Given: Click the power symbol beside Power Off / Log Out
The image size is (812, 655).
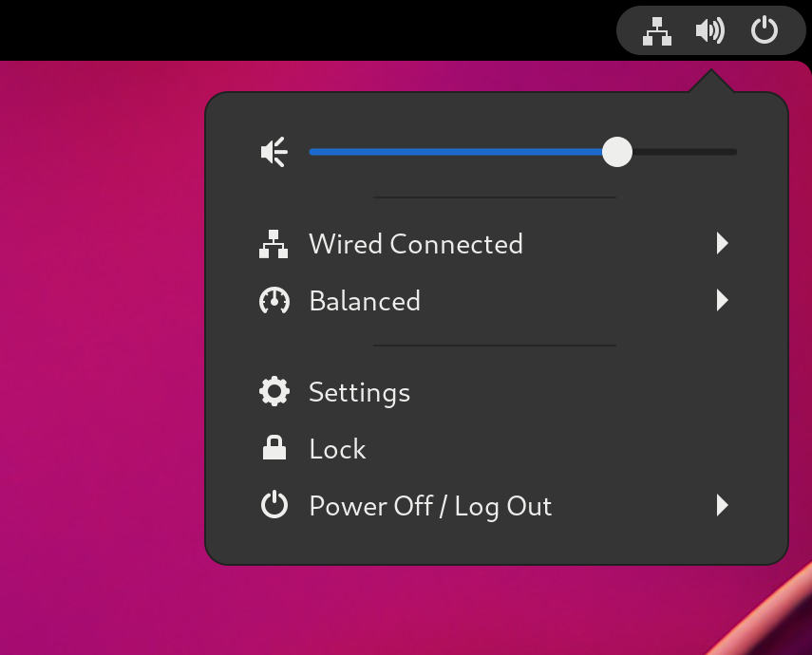Looking at the screenshot, I should (x=274, y=506).
